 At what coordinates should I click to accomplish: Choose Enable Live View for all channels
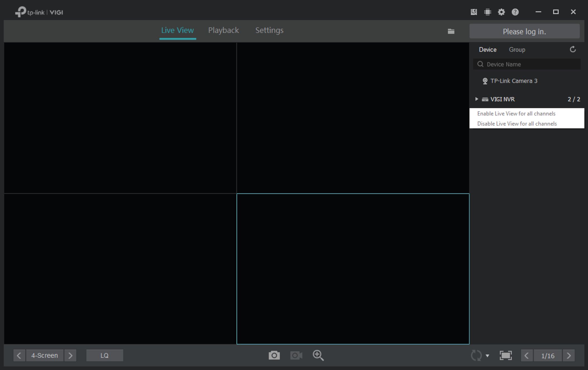click(x=516, y=114)
